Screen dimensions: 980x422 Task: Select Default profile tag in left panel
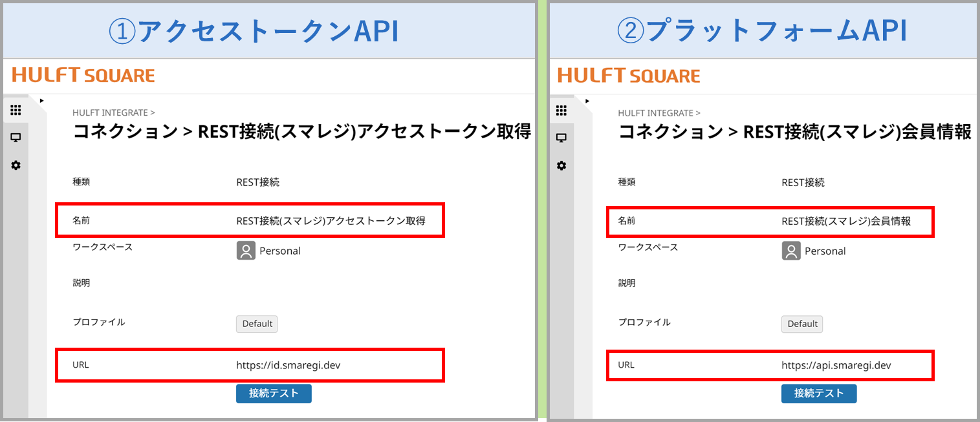pyautogui.click(x=257, y=324)
